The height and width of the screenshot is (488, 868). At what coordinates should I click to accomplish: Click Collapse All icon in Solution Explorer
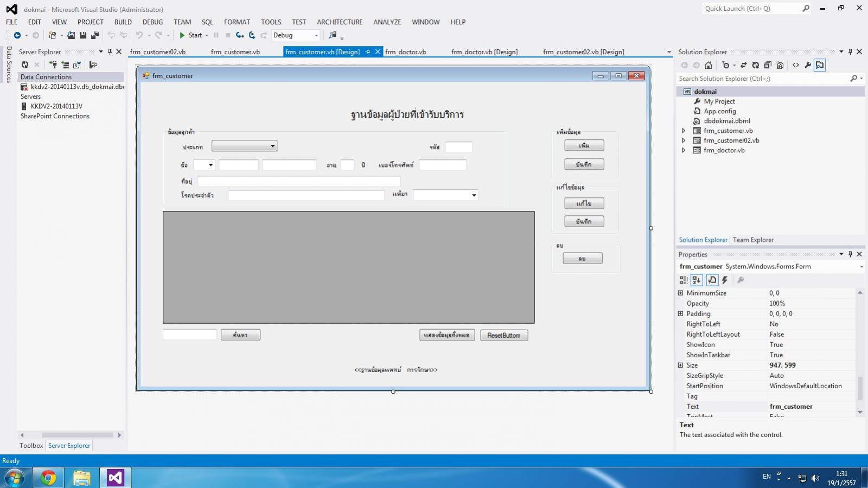point(768,65)
